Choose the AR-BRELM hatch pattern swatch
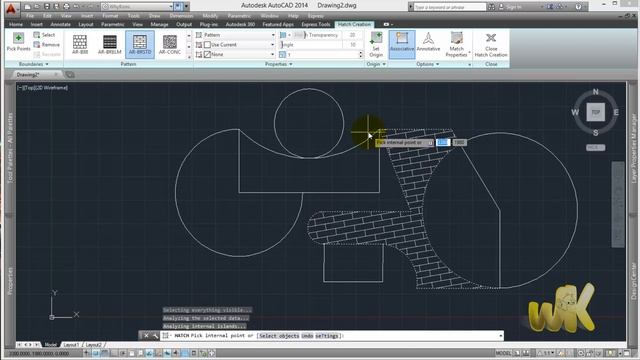Viewport: 640px width, 360px height. coord(110,44)
